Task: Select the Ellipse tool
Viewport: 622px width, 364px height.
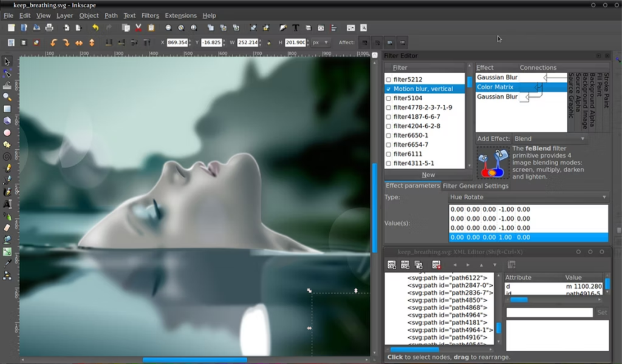Action: pyautogui.click(x=7, y=133)
